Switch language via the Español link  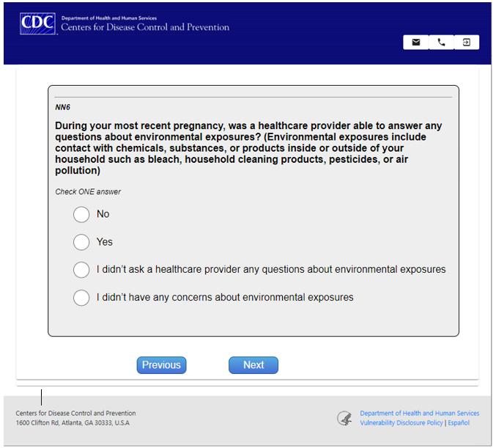click(x=459, y=423)
